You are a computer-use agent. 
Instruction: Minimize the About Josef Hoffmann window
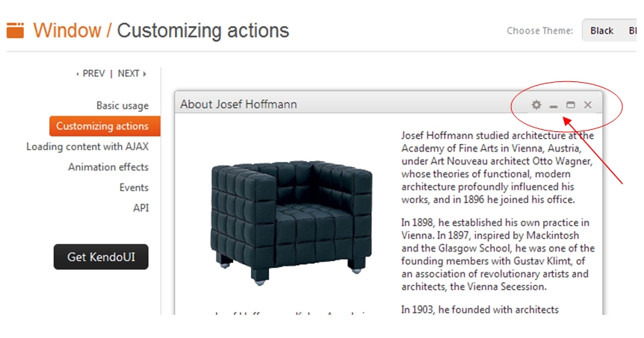554,106
